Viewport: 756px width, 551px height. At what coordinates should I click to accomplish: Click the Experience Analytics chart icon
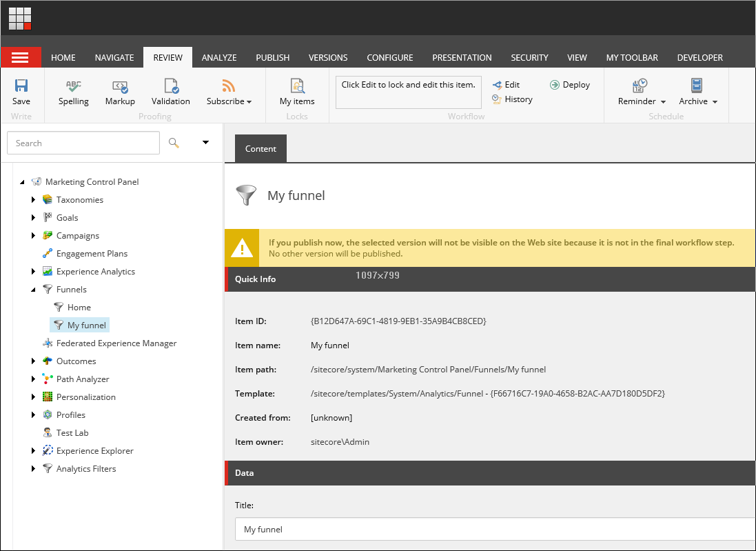click(48, 271)
